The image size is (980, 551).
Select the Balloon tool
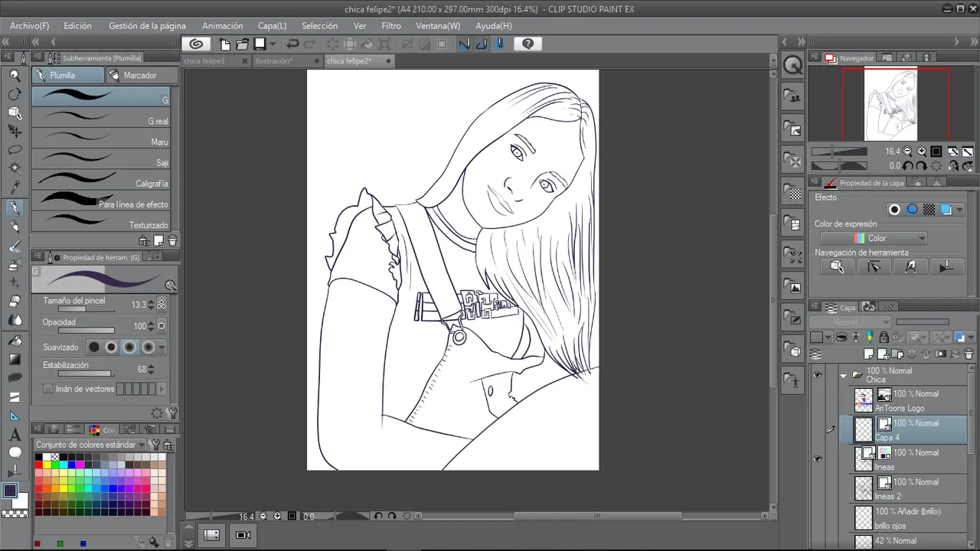pyautogui.click(x=15, y=453)
